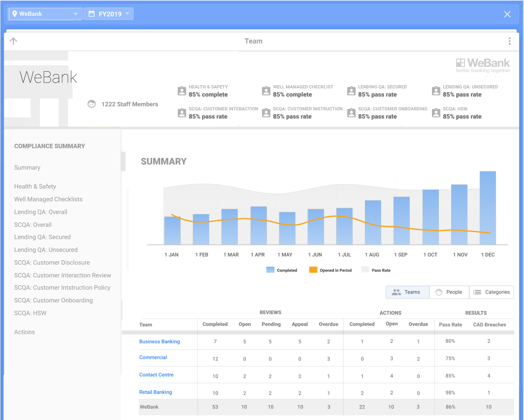The image size is (524, 420).
Task: Open SCQA: Customer Intstruction Policy item
Action: tap(62, 287)
